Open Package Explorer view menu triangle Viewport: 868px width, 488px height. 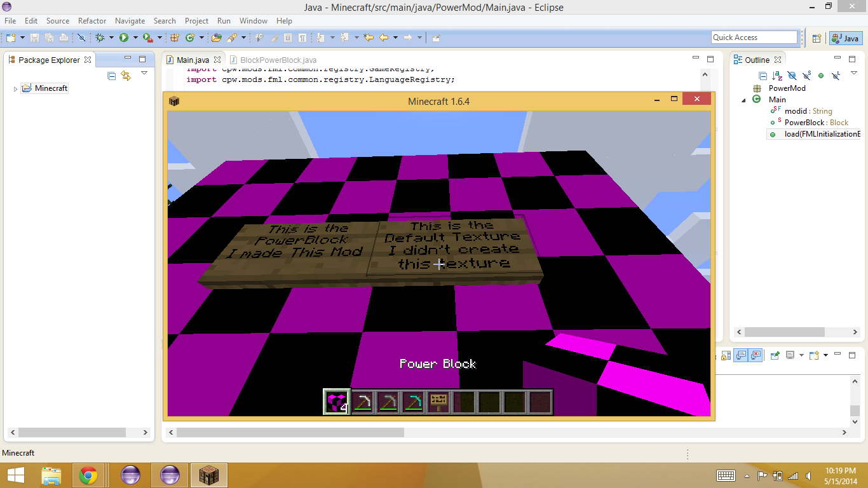[144, 73]
